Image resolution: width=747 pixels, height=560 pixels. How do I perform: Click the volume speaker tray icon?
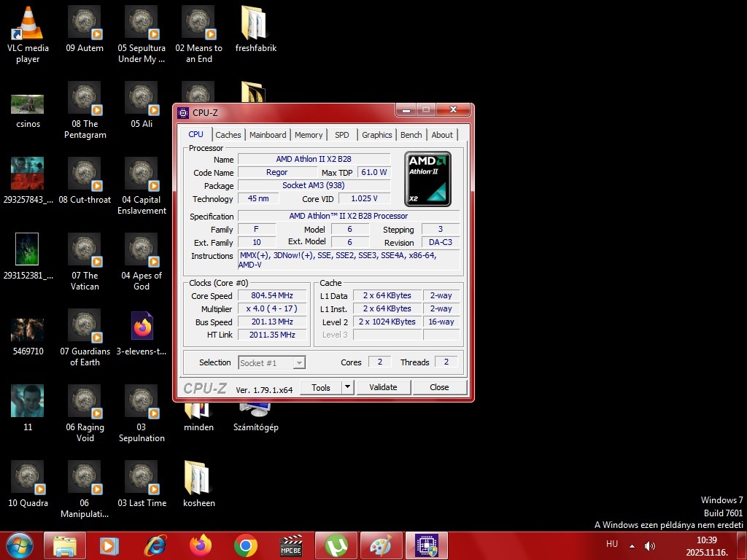(x=649, y=545)
